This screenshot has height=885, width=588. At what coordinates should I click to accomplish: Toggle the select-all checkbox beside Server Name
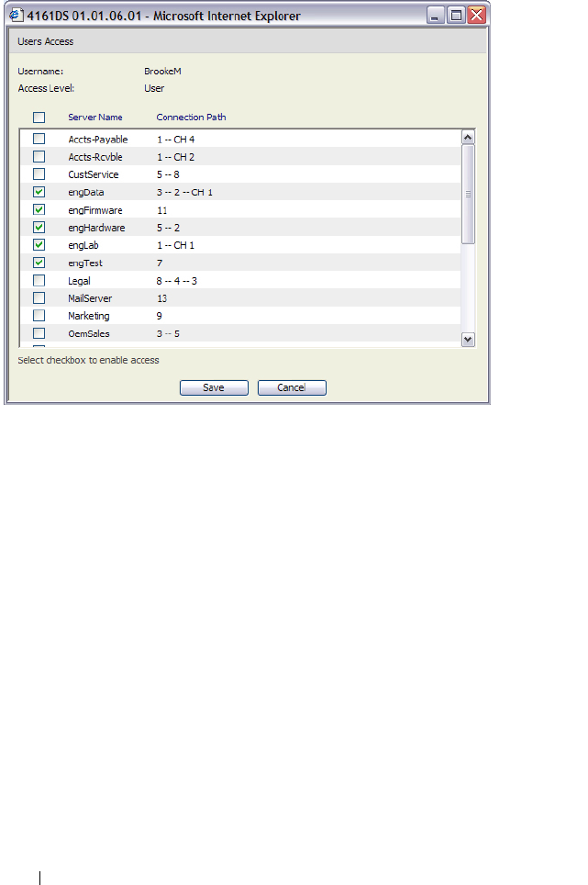coord(39,118)
